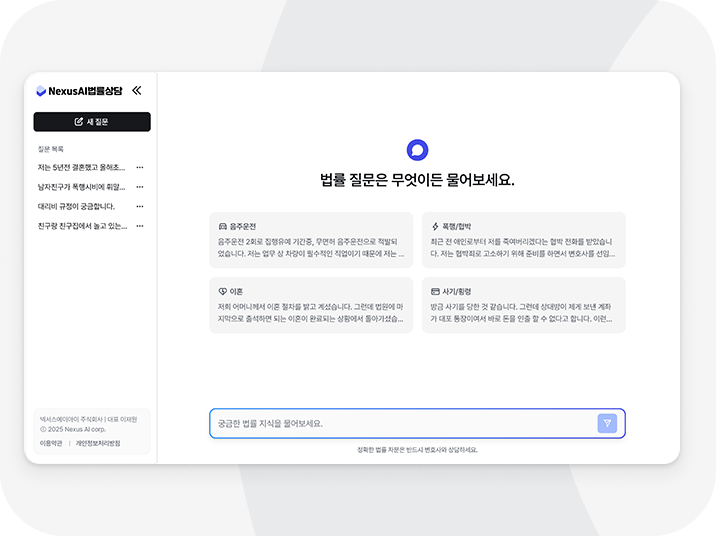This screenshot has height=536, width=716.
Task: Click the disclaimer about consulting a lawyer
Action: pyautogui.click(x=417, y=450)
